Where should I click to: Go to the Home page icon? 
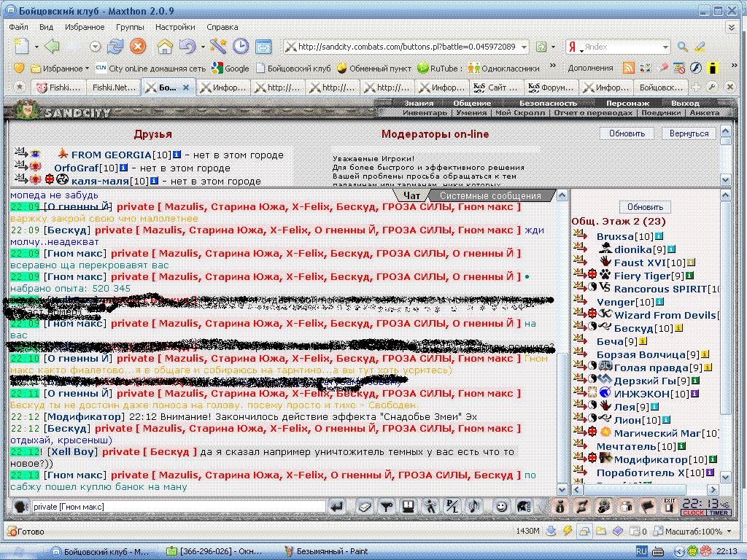coord(165,46)
